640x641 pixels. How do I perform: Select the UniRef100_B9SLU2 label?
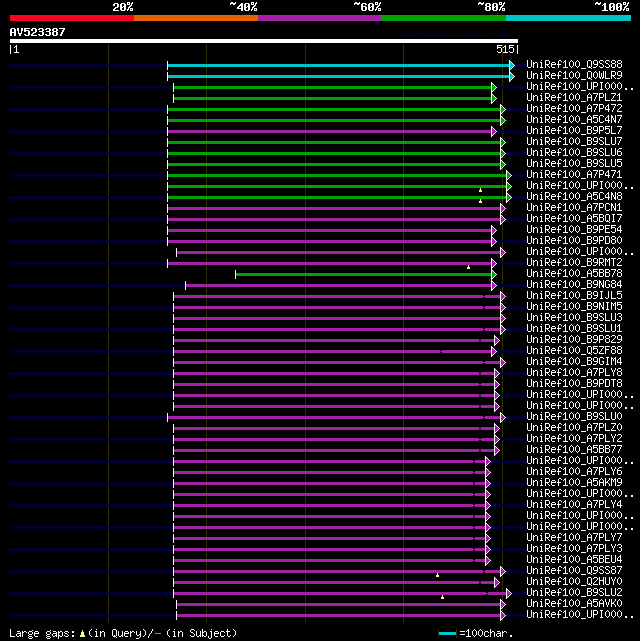click(574, 593)
